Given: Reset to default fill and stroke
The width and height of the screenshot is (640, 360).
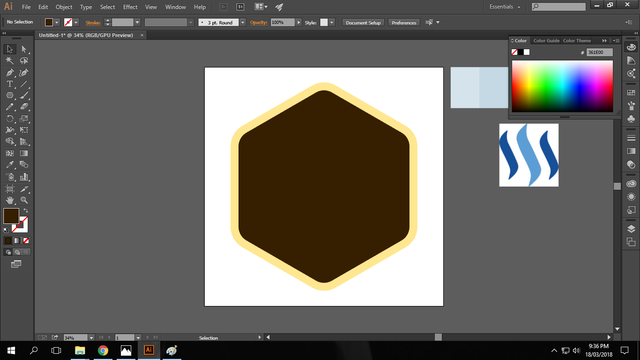Looking at the screenshot, I should tap(6, 230).
